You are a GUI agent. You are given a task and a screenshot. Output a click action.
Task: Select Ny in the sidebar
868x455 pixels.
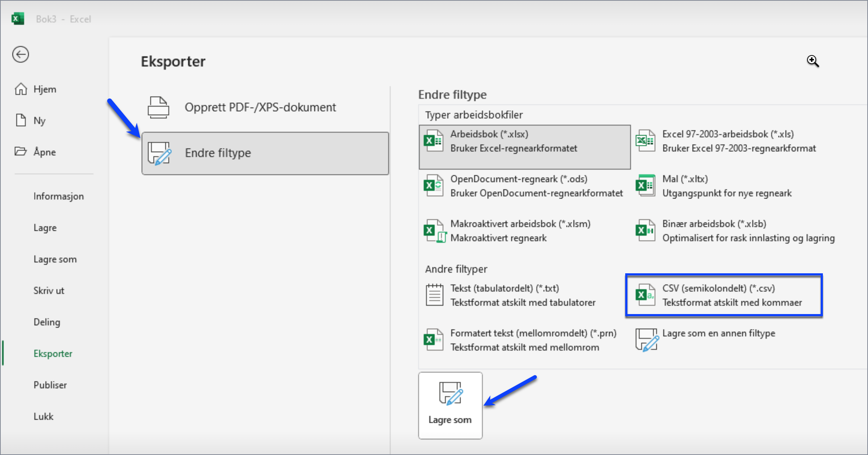(x=39, y=121)
